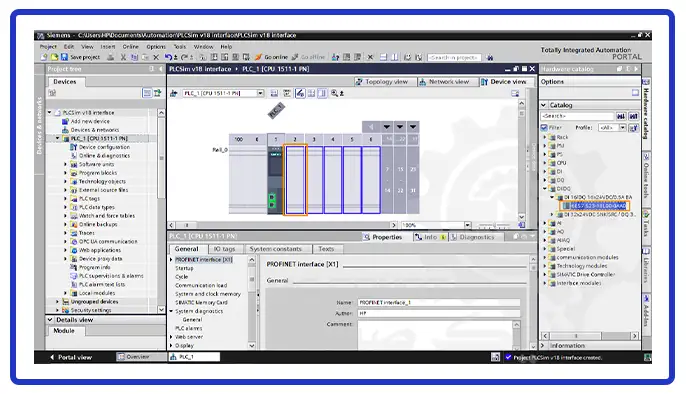Screen dimensions: 686x394
Task: Click the Author field containing HP
Action: [x=439, y=313]
